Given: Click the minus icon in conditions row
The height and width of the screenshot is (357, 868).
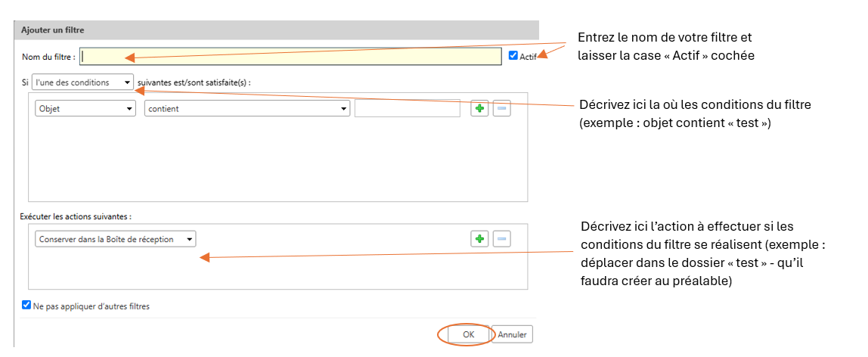Looking at the screenshot, I should coord(501,108).
